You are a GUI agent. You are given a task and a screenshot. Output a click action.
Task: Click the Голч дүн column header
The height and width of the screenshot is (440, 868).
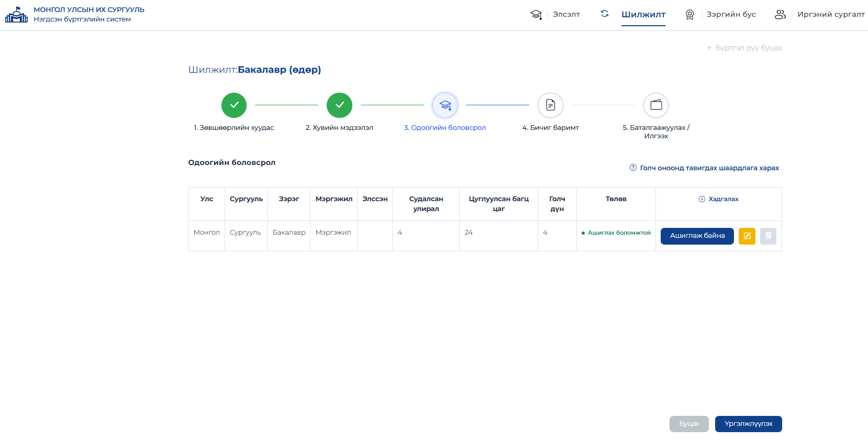click(557, 204)
